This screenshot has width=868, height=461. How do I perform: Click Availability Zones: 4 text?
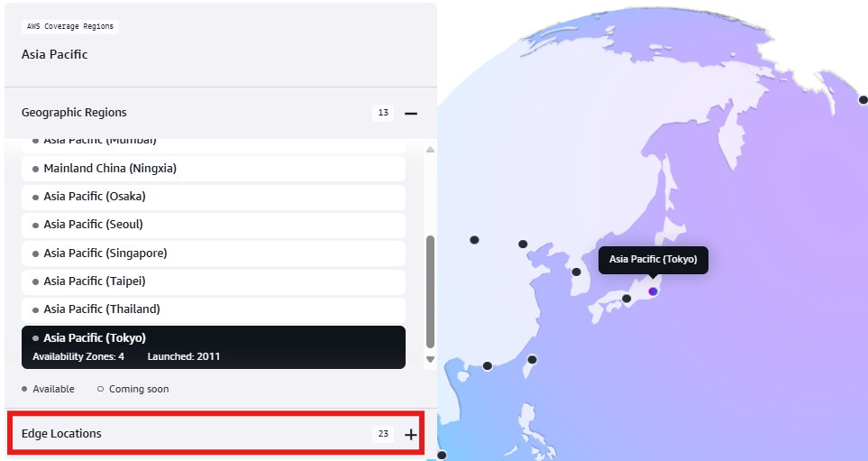click(x=78, y=357)
